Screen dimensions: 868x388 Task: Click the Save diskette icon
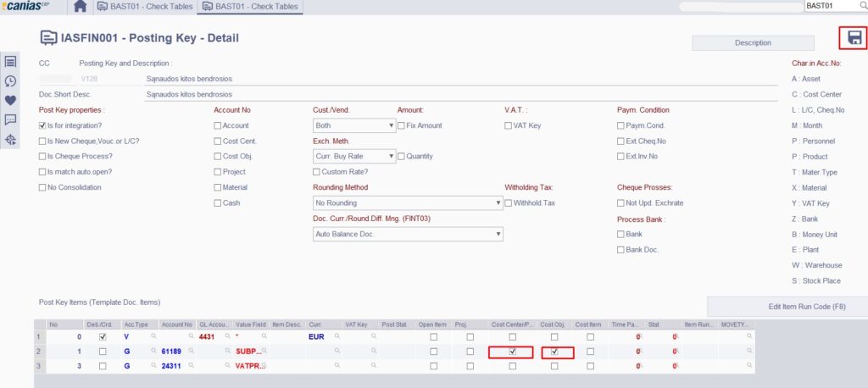pos(854,38)
